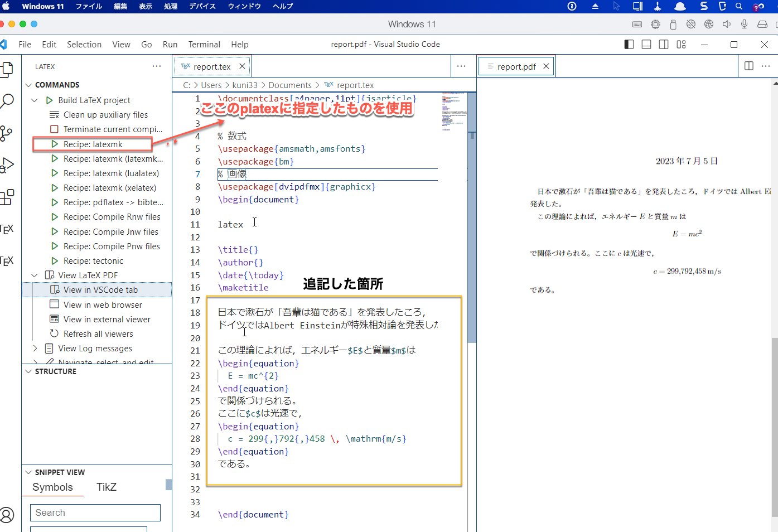This screenshot has width=778, height=532.
Task: Click the editor vertical scrollbar
Action: (472, 217)
